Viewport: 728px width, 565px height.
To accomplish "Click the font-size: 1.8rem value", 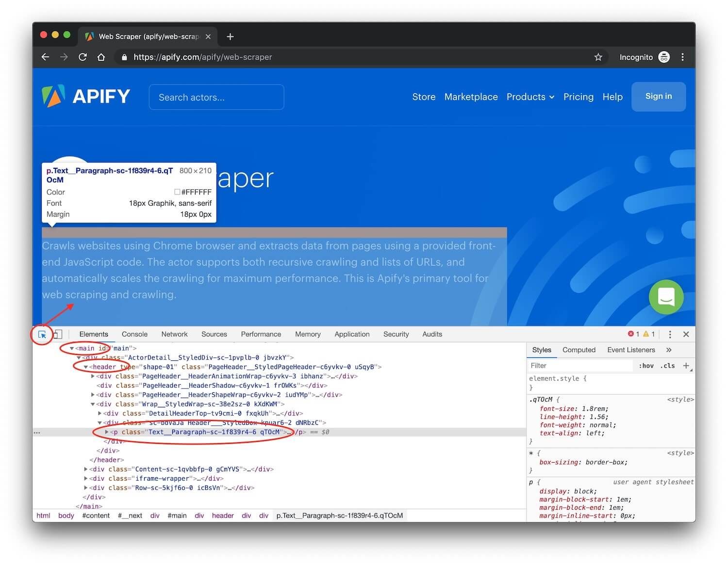I will point(595,409).
